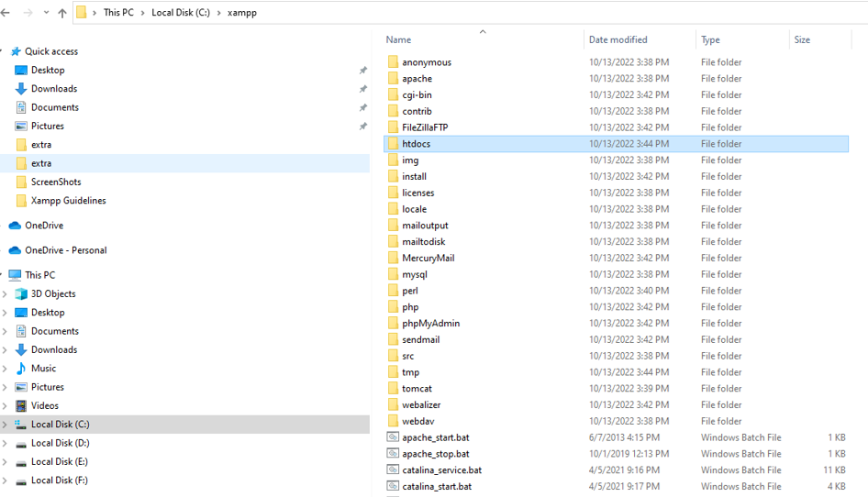Click the 3D Objects cube icon

(x=21, y=293)
